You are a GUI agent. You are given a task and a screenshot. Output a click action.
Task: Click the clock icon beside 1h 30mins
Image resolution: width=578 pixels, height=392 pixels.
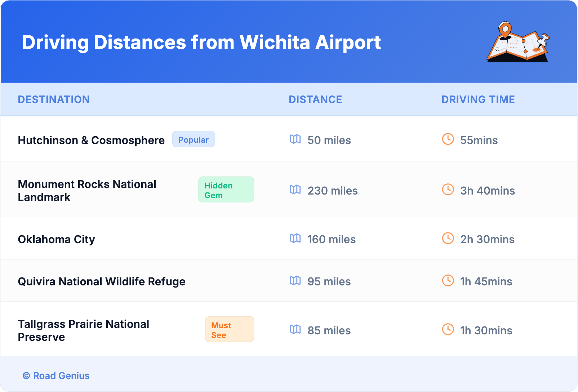point(448,329)
